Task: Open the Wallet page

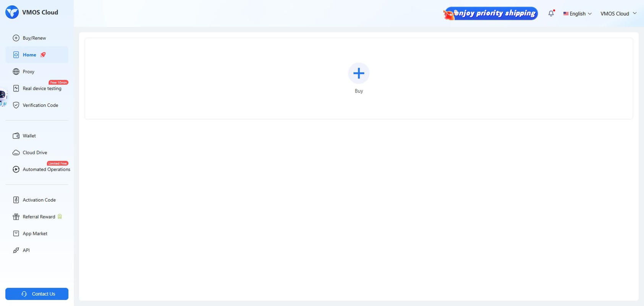Action: 37,136
